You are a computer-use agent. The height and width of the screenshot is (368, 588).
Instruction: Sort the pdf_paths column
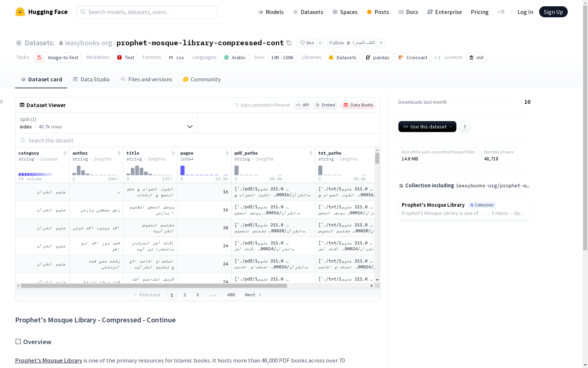(311, 153)
